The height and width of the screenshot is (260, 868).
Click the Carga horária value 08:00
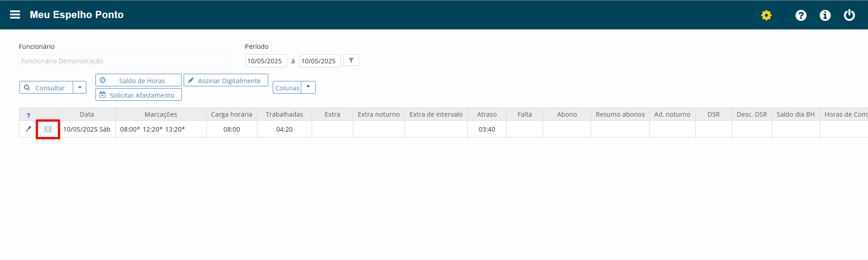[x=232, y=129]
